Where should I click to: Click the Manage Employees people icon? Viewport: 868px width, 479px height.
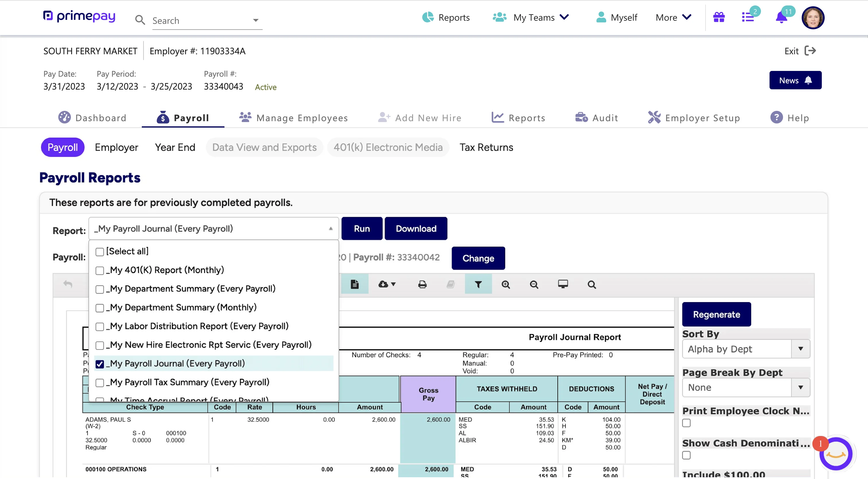[245, 117]
